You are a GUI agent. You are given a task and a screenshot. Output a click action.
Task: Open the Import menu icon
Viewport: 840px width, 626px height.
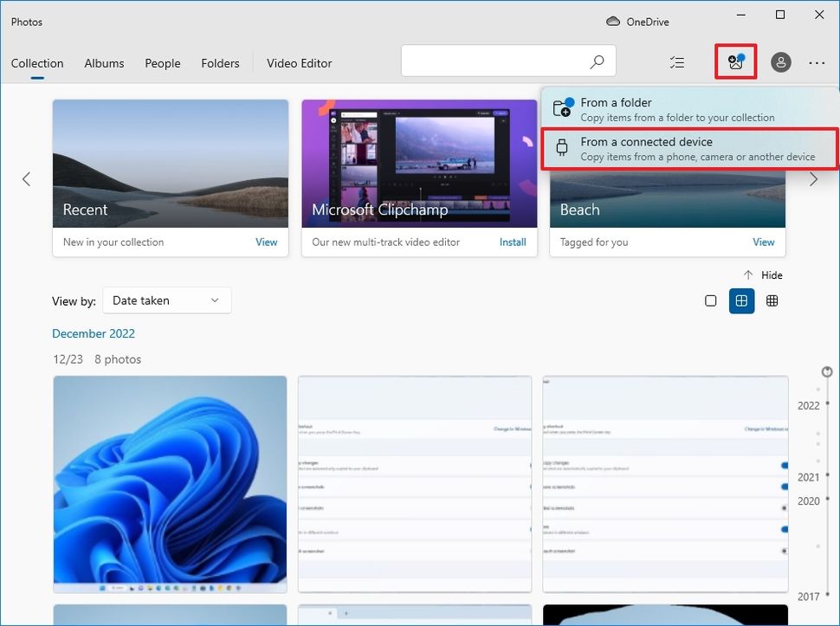(734, 61)
